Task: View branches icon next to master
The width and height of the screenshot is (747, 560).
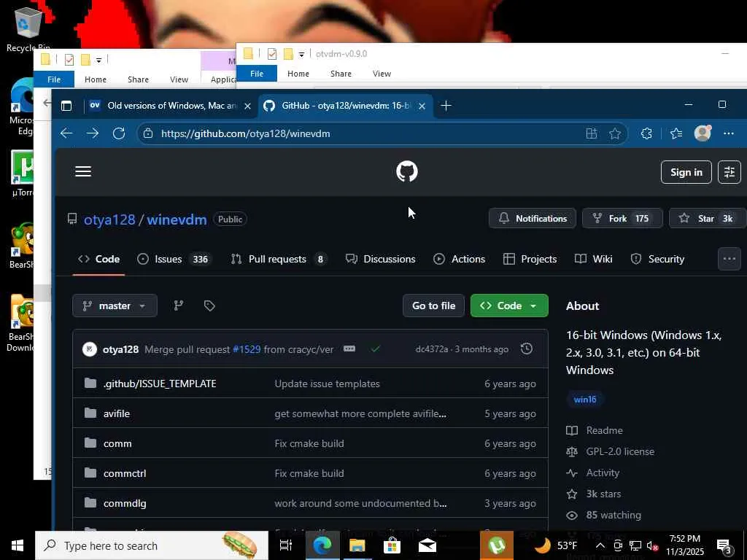Action: pyautogui.click(x=179, y=306)
